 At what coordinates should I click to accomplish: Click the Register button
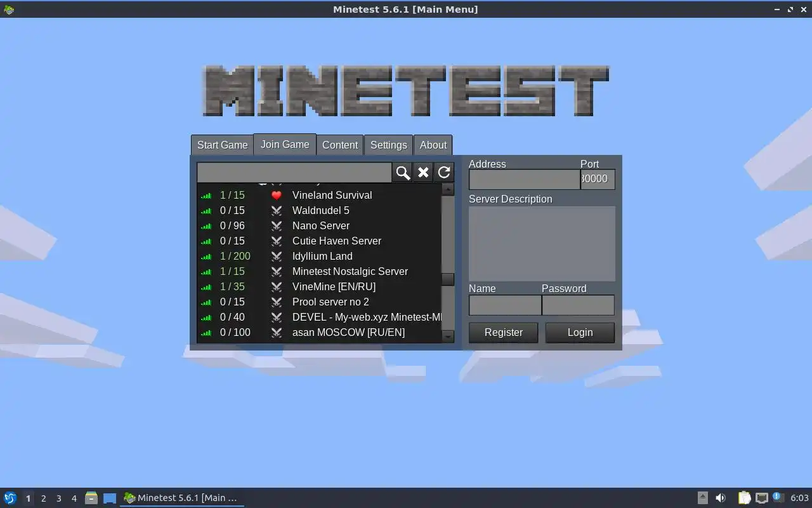(504, 332)
